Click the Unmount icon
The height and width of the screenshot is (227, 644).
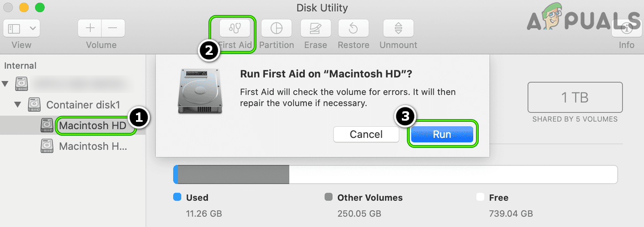398,28
